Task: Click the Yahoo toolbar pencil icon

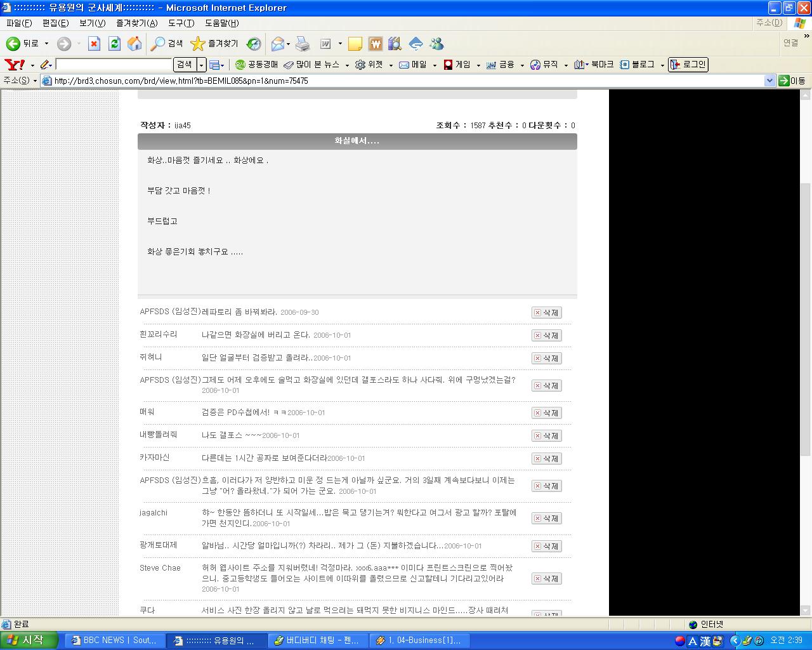Action: (x=45, y=65)
